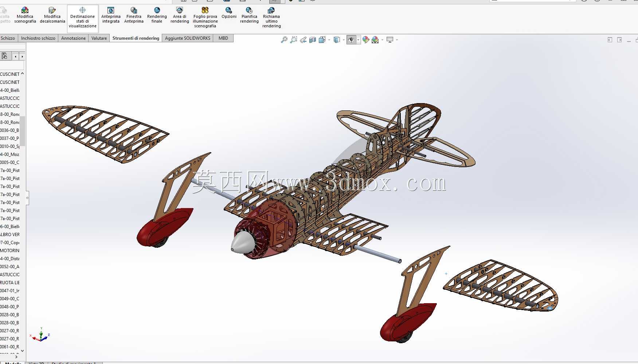Viewport: 638px width, 364px height.
Task: Open Modifica scenografia tool
Action: pos(25,15)
